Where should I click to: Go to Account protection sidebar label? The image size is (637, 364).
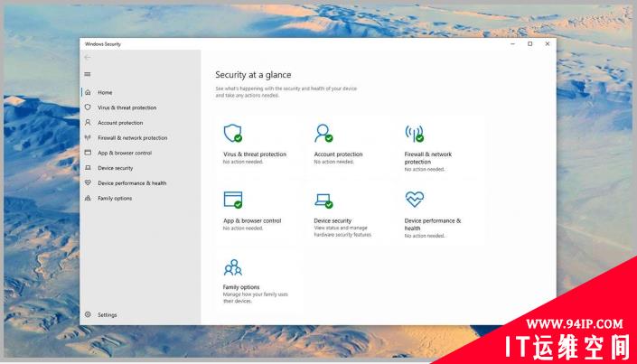(x=120, y=123)
